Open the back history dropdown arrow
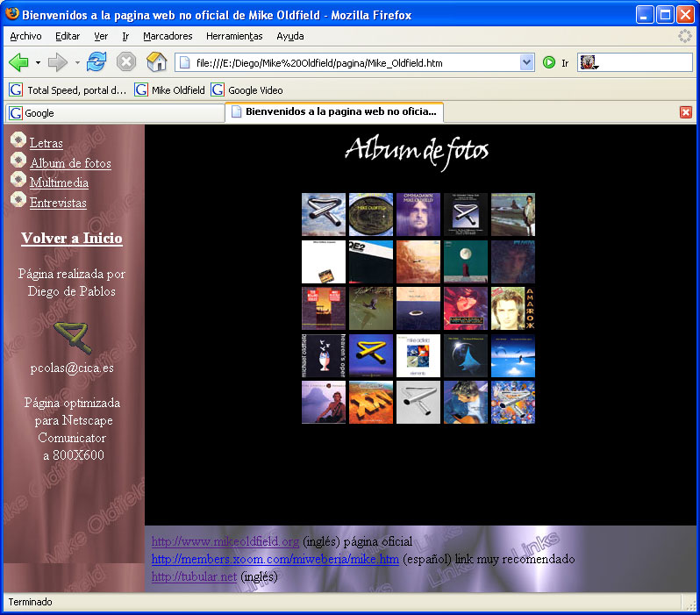Screen dimensions: 700x615 pos(38,62)
